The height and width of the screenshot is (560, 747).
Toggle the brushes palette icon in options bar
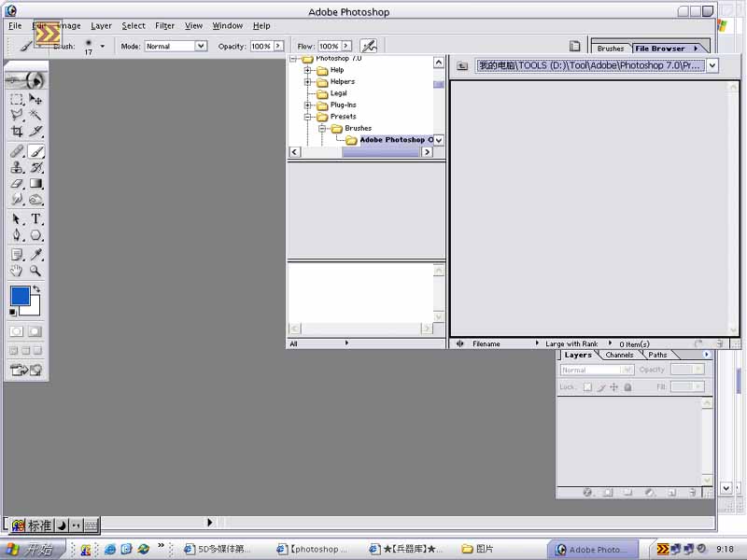tap(575, 46)
